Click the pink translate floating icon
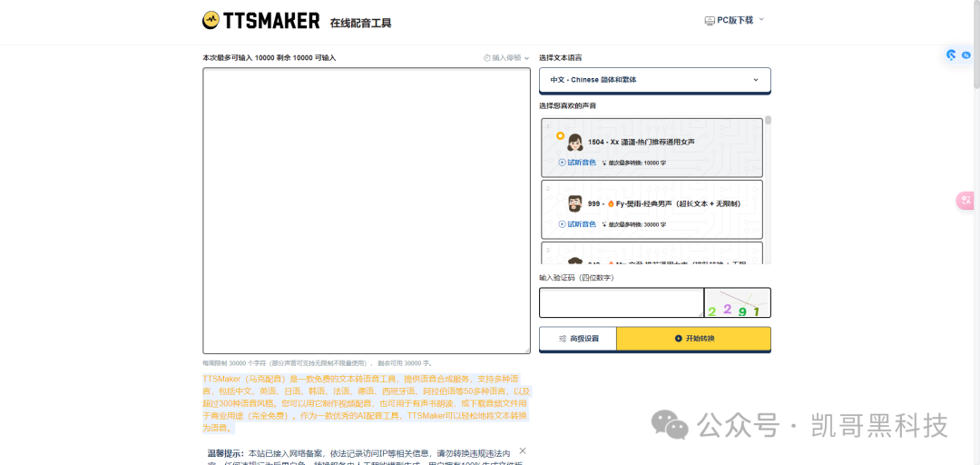Viewport: 980px width, 465px height. 966,201
